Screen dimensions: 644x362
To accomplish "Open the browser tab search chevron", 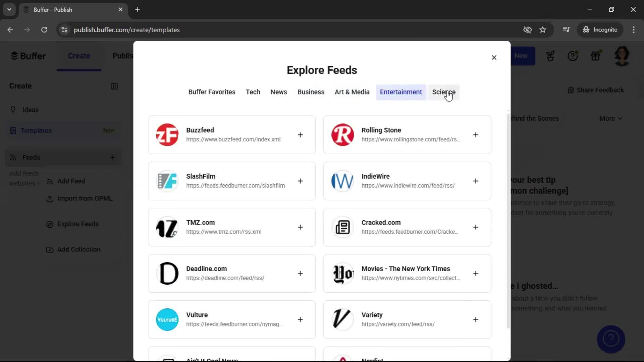I will [x=9, y=9].
